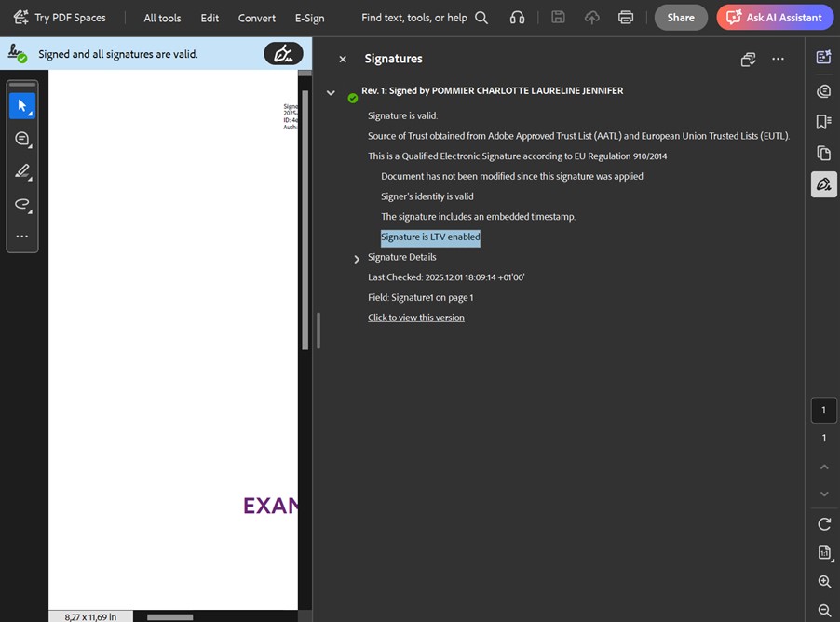
Task: Open the comments panel icon in right rail
Action: pyautogui.click(x=823, y=91)
